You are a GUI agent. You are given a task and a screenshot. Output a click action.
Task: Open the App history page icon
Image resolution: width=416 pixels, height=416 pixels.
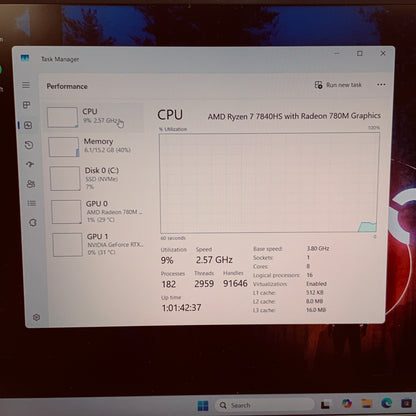coord(29,145)
